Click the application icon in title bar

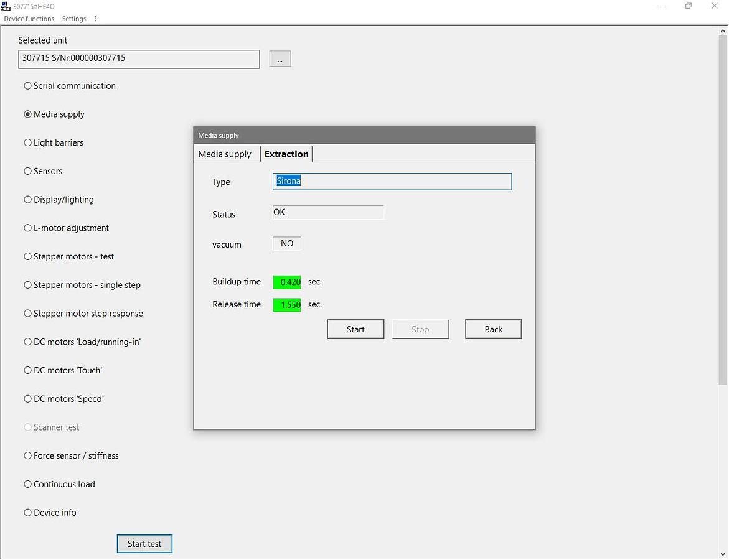pos(6,6)
